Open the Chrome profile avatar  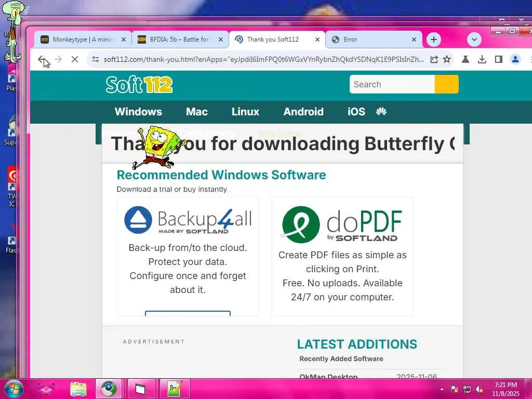[515, 59]
